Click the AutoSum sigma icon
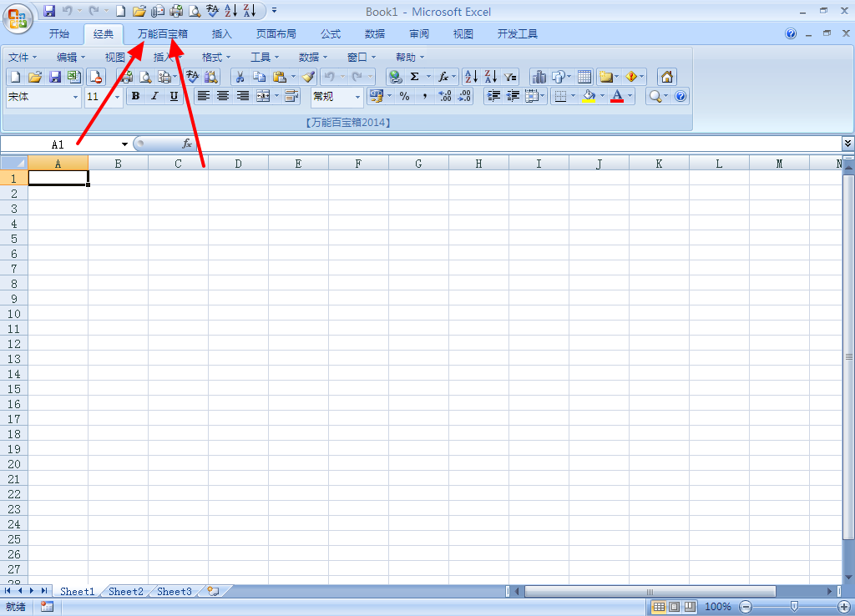This screenshot has height=616, width=855. [414, 77]
